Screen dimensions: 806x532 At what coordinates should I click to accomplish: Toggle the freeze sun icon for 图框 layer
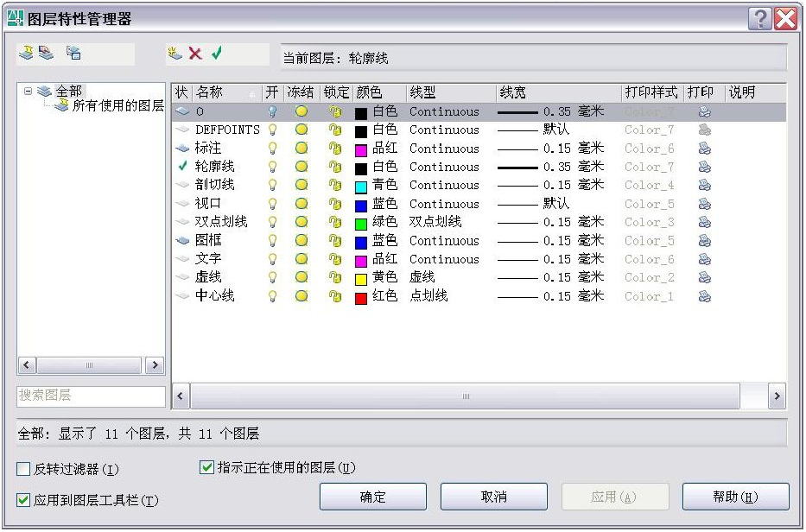[x=301, y=241]
